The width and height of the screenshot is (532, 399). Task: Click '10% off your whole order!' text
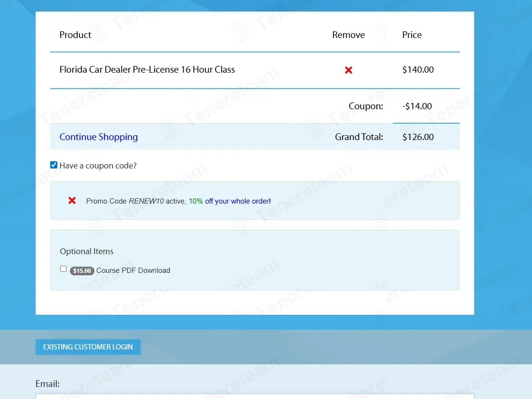click(x=230, y=201)
